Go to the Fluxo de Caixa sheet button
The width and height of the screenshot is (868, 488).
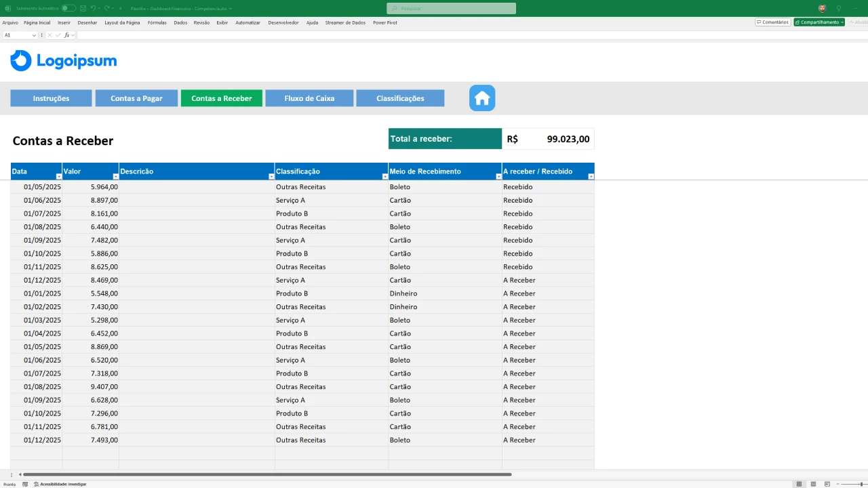click(309, 98)
